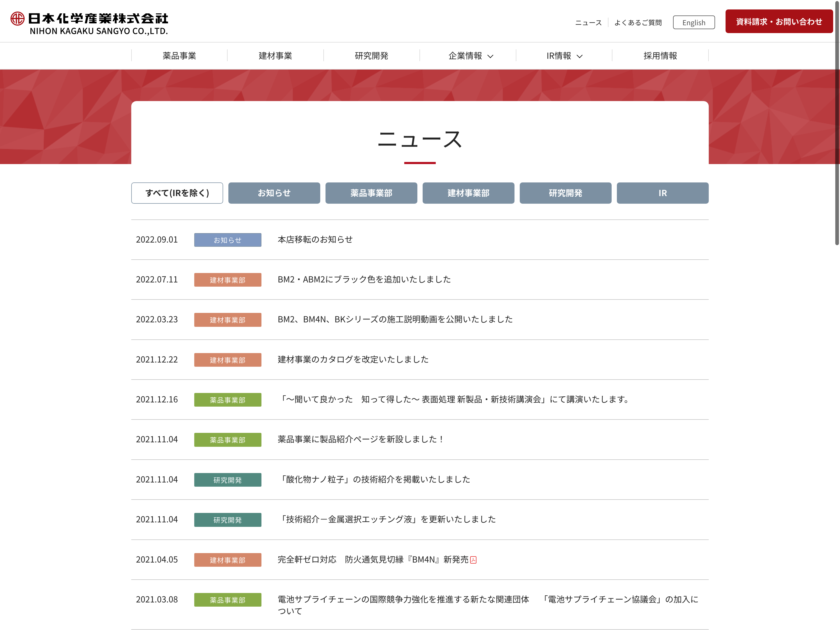Switch language with the English button
The image size is (840, 630).
(x=694, y=22)
